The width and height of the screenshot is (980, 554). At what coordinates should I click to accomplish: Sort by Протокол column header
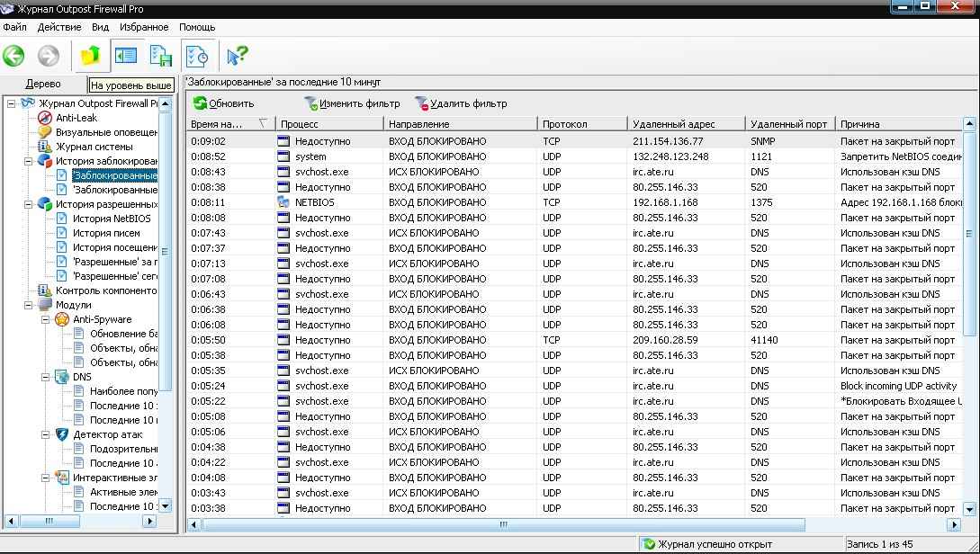(x=582, y=124)
